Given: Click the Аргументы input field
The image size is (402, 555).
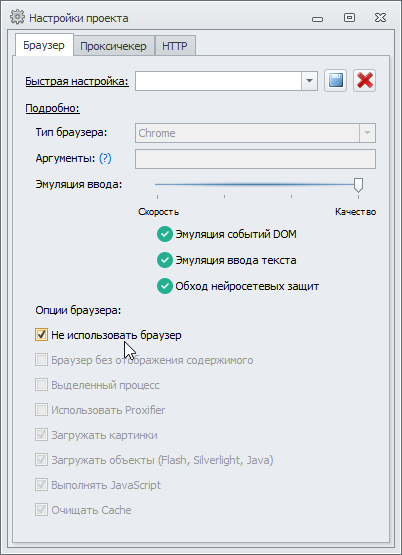Looking at the screenshot, I should coord(255,159).
